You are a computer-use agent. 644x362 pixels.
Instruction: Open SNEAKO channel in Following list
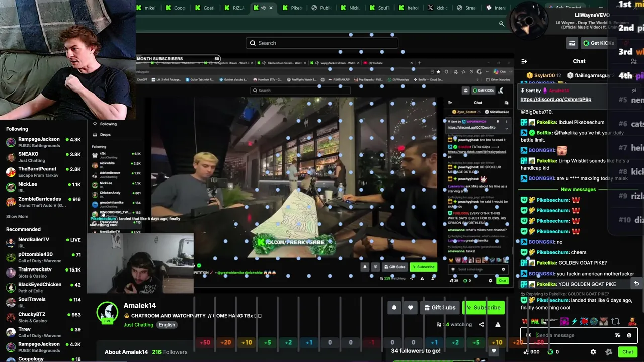(x=44, y=157)
